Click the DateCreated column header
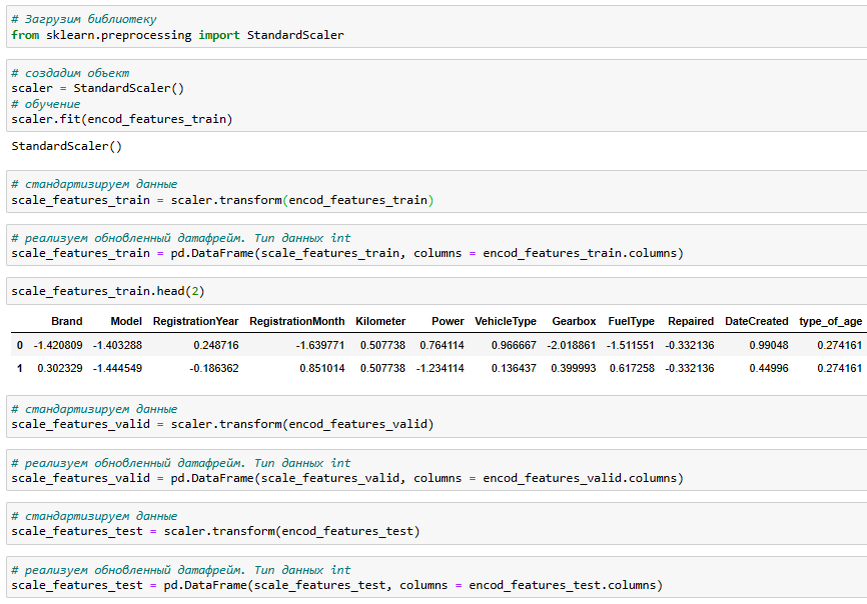Image resolution: width=867 pixels, height=604 pixels. [x=756, y=321]
